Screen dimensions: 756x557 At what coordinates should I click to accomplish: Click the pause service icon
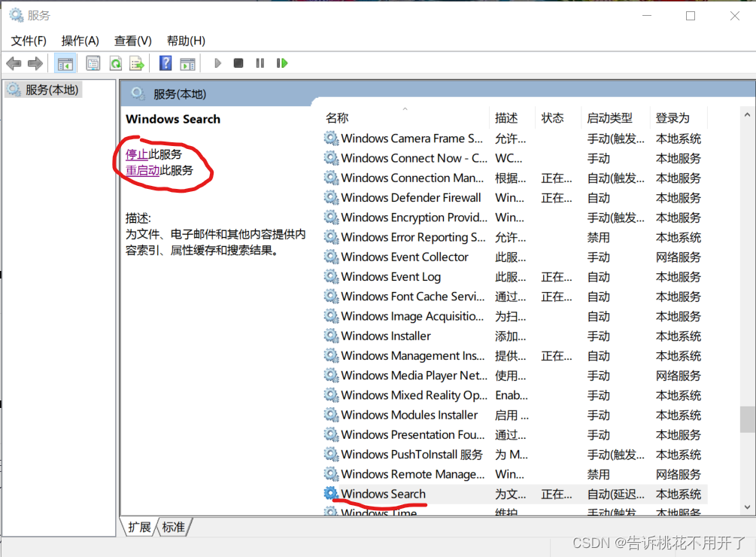coord(260,63)
